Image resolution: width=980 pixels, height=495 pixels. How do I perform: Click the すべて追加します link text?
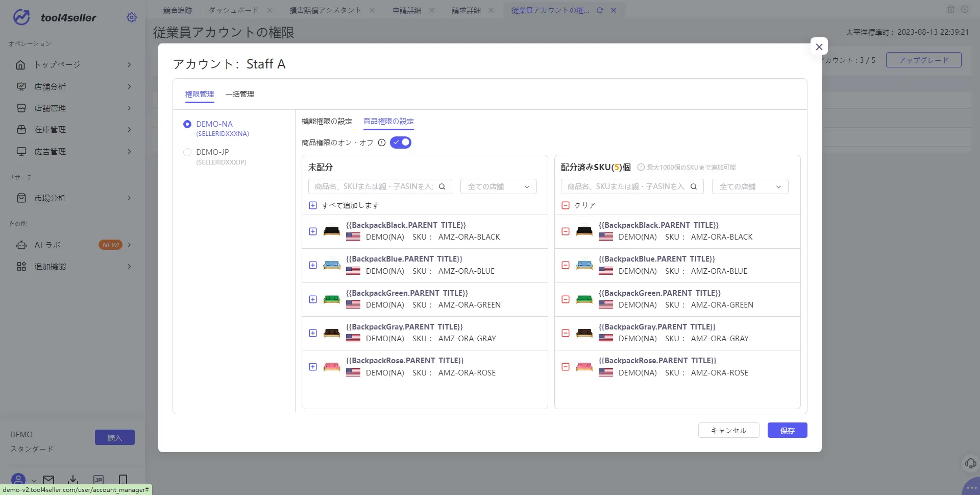350,205
